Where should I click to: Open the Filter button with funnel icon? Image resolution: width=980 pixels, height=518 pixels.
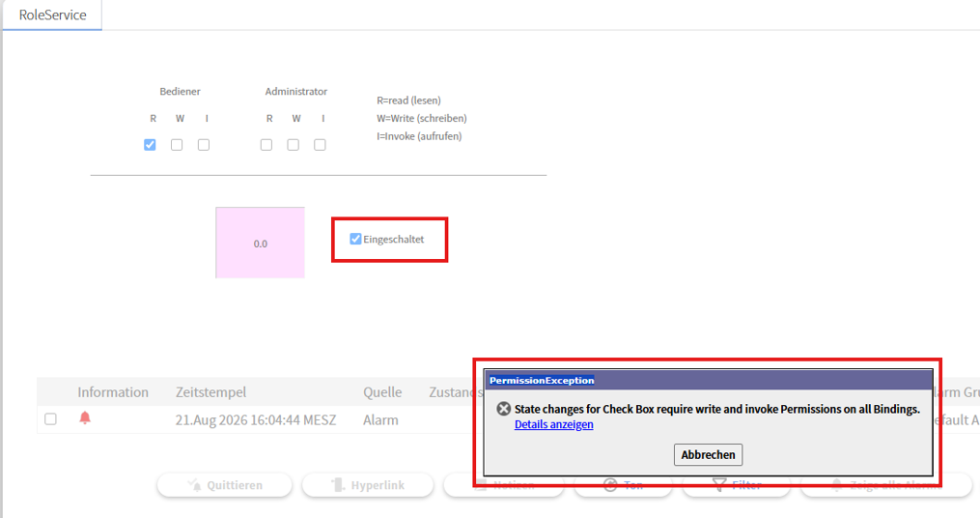point(737,485)
